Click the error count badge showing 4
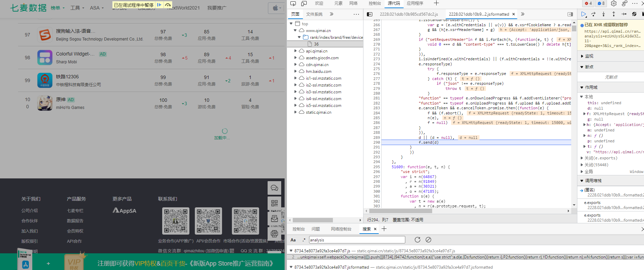The image size is (644, 270). [x=589, y=3]
